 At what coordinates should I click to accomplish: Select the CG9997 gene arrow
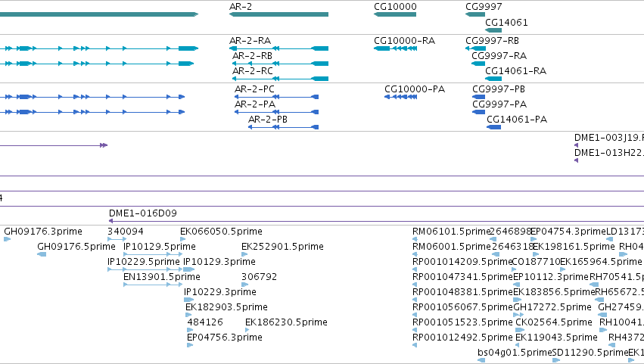coord(475,14)
